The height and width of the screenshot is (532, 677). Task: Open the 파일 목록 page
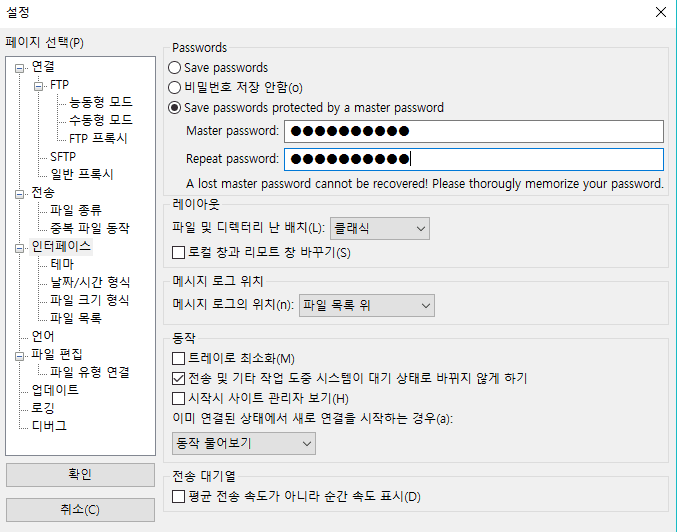pyautogui.click(x=76, y=318)
